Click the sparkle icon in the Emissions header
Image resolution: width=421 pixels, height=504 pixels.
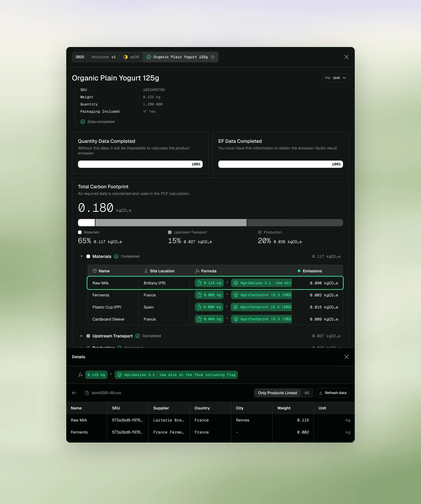[x=299, y=271]
